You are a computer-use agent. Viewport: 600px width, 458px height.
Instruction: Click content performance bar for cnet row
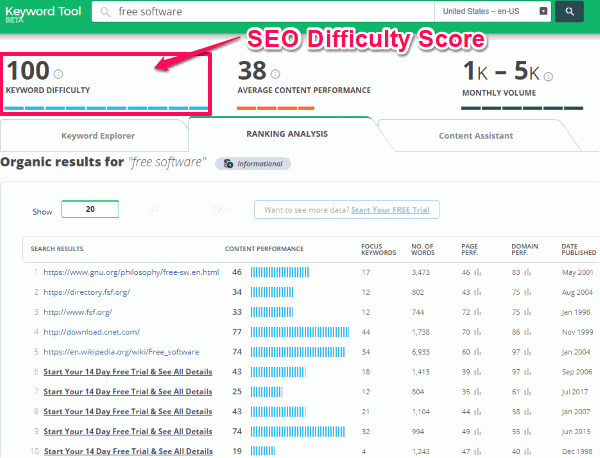(x=300, y=332)
